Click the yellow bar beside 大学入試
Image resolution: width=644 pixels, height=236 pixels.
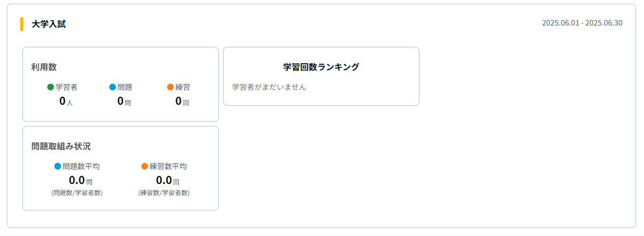22,24
